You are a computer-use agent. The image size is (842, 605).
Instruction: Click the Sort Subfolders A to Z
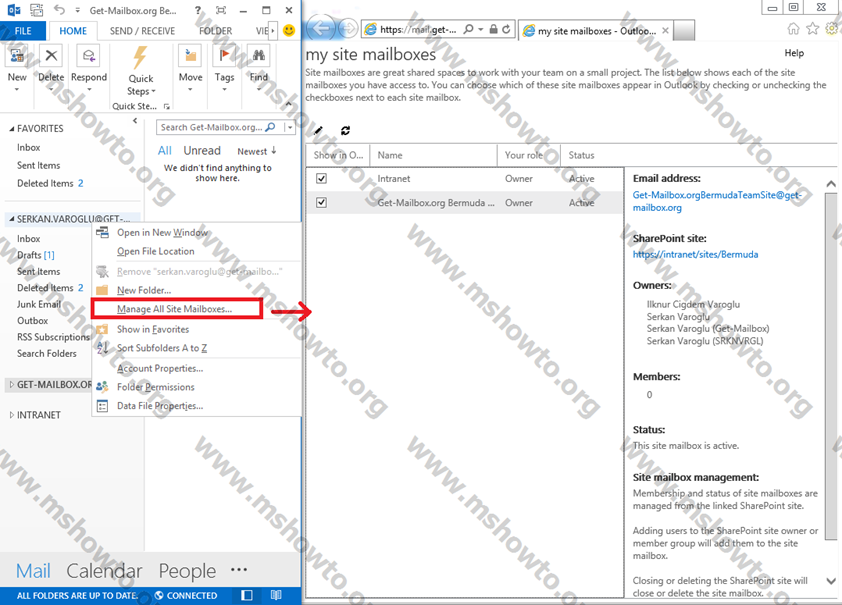162,348
